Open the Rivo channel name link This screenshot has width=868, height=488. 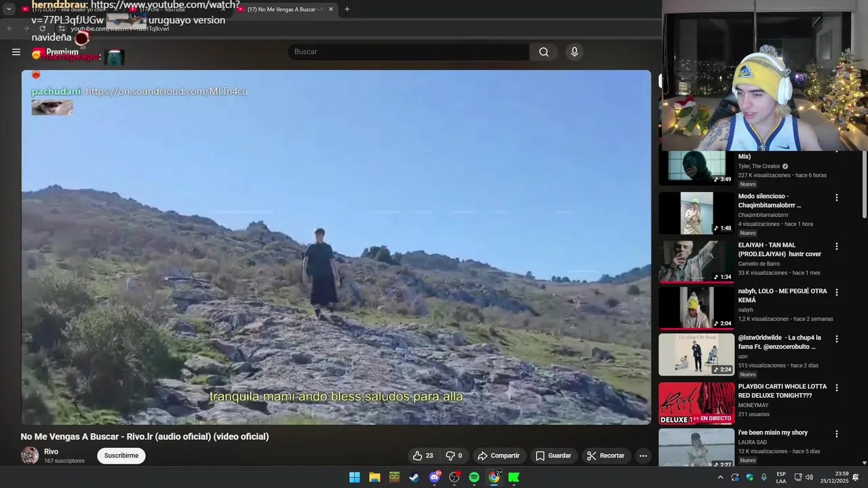tap(52, 451)
